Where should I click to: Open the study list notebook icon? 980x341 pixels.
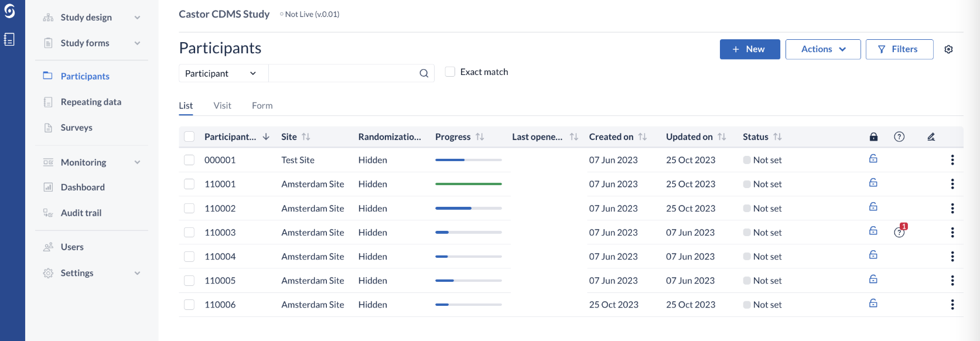pos(9,39)
